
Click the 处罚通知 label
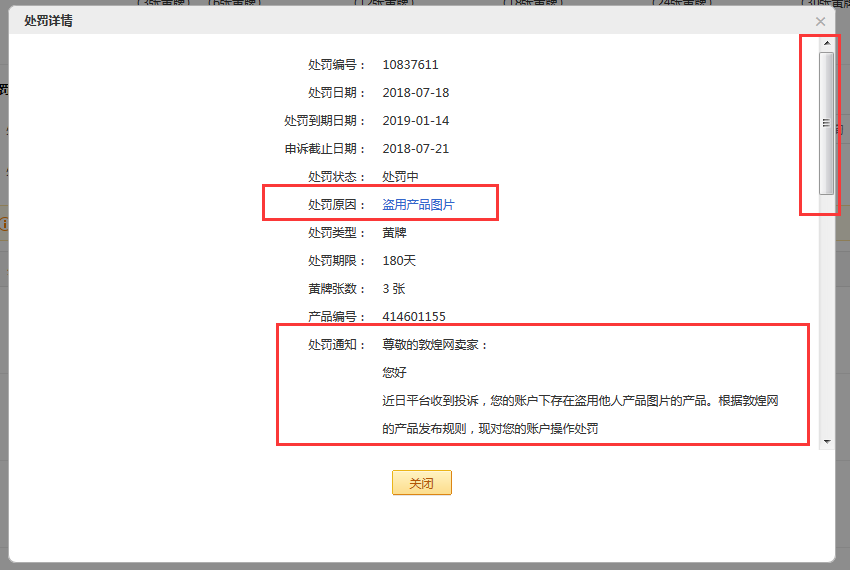pyautogui.click(x=336, y=345)
